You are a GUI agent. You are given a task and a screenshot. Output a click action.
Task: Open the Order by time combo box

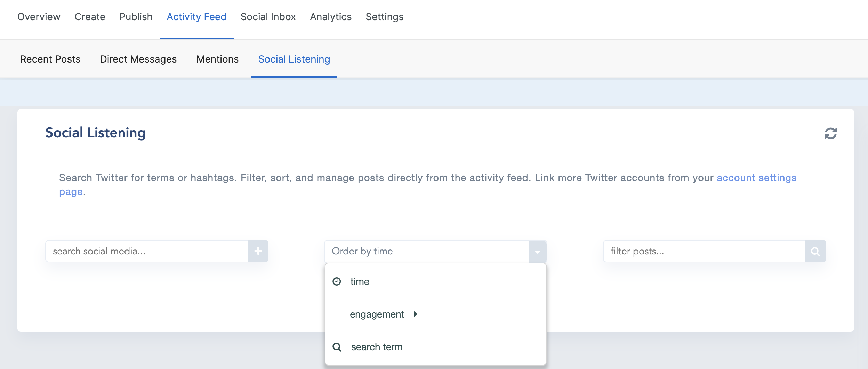(426, 251)
